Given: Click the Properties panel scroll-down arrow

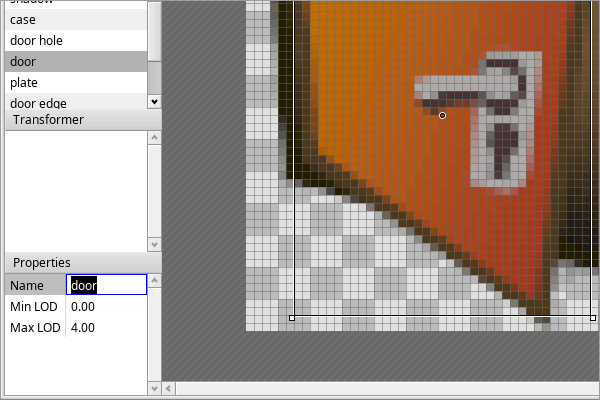Looking at the screenshot, I should pos(153,388).
